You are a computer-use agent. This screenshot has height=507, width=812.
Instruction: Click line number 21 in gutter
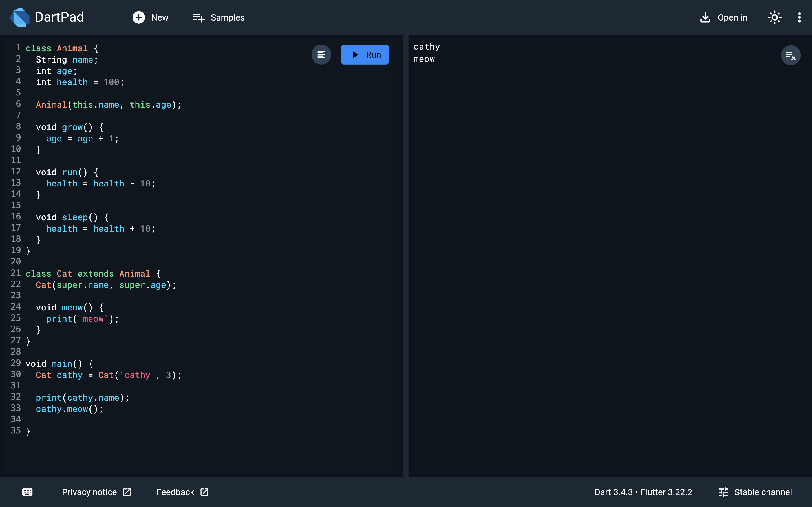pos(16,273)
